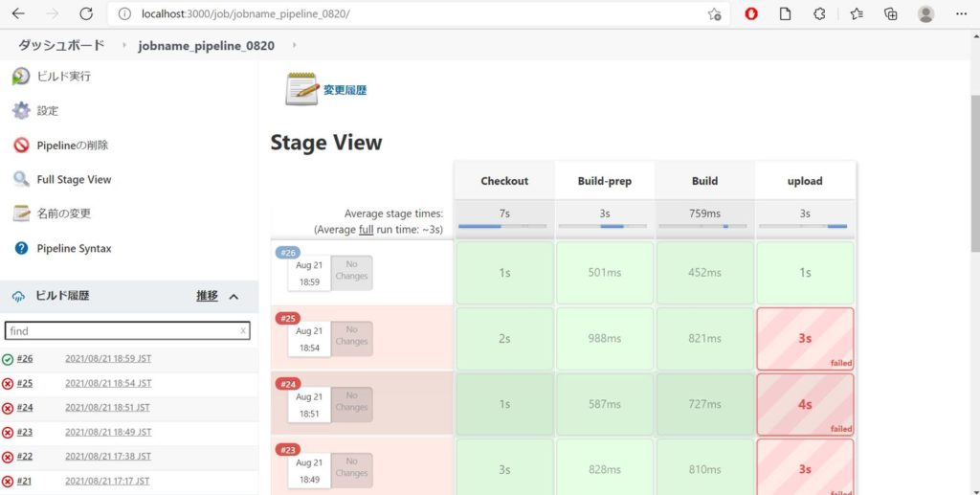Click the Full Stage View magnifier icon
Image resolution: width=980 pixels, height=495 pixels.
(x=20, y=179)
